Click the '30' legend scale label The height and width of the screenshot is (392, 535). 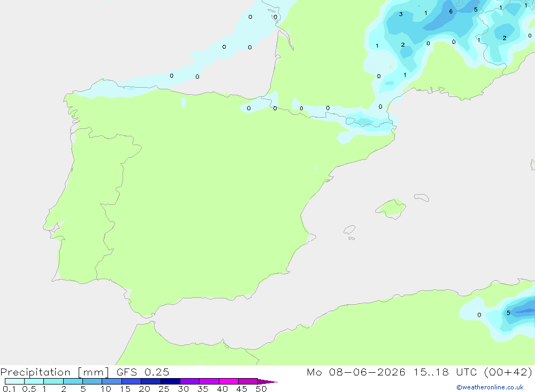[184, 389]
